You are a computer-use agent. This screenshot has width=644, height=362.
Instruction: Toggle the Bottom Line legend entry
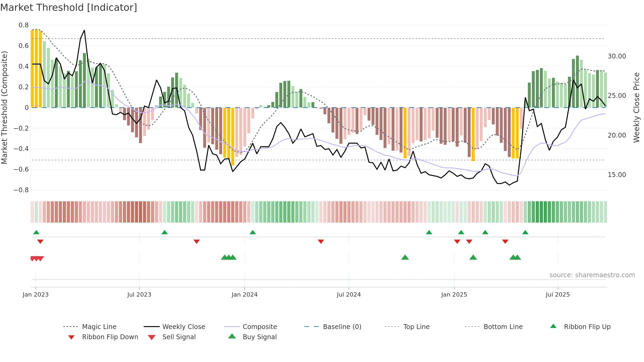pos(494,327)
